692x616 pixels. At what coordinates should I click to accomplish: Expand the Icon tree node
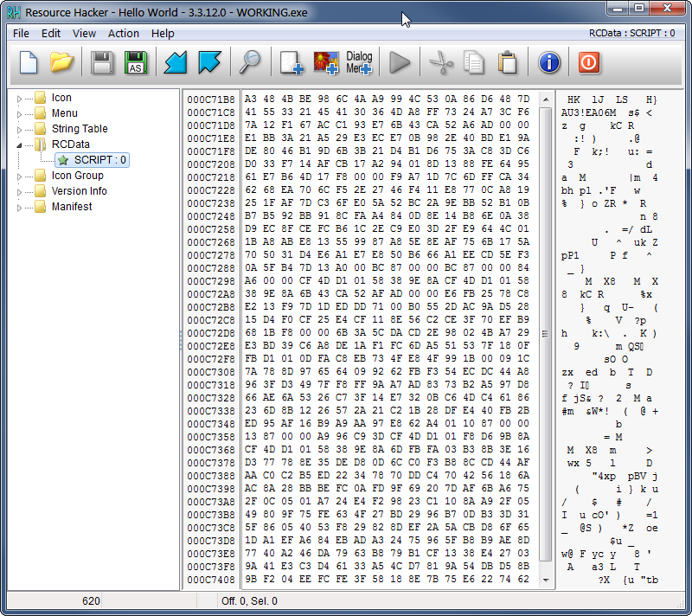click(19, 99)
